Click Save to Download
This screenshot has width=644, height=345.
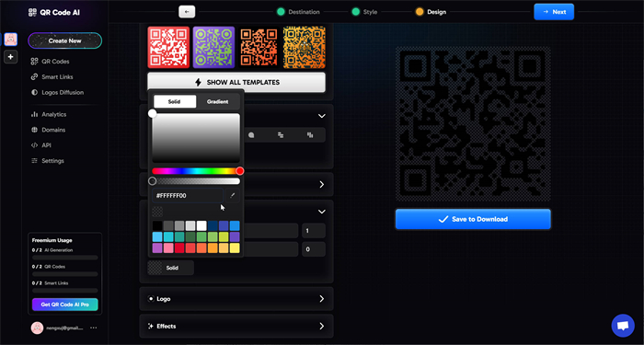(x=473, y=219)
